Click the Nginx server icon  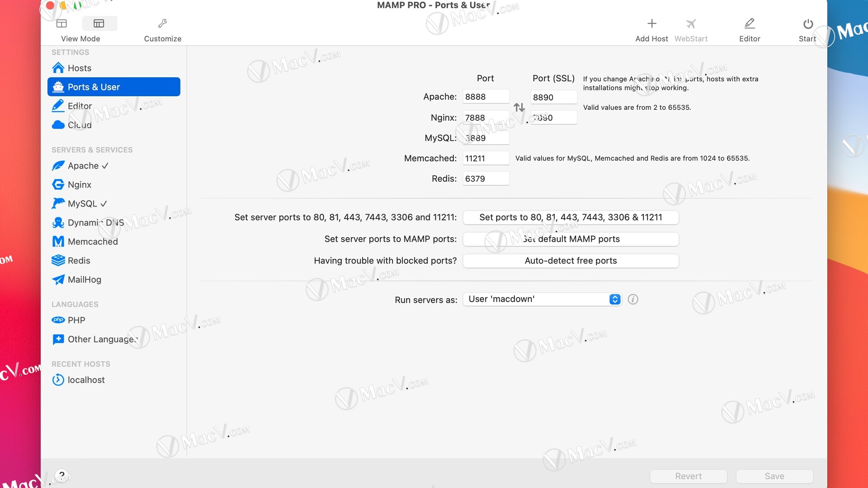(x=58, y=184)
